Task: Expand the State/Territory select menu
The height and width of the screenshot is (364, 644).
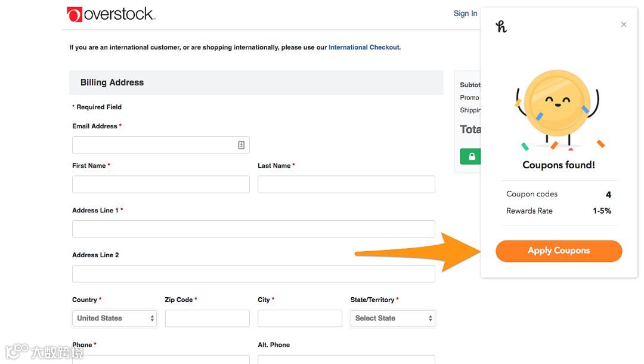Action: pos(392,318)
